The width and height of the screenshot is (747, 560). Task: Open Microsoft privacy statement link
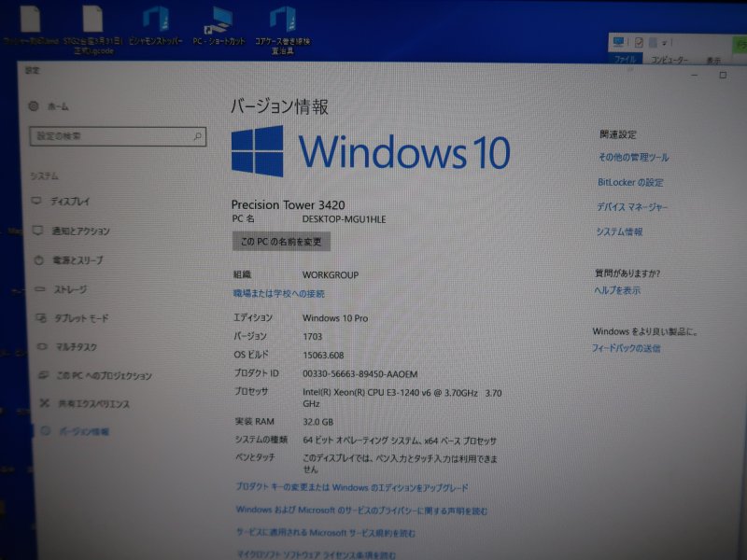click(x=361, y=511)
